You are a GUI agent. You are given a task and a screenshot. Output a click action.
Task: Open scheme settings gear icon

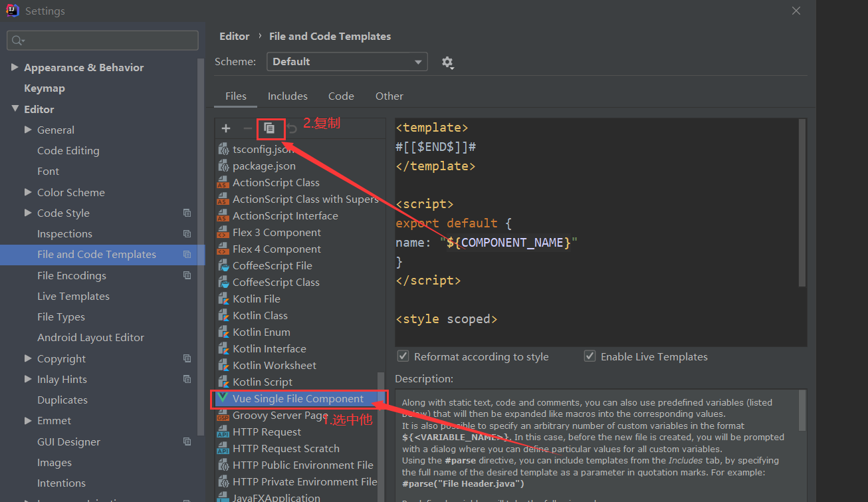tap(447, 63)
